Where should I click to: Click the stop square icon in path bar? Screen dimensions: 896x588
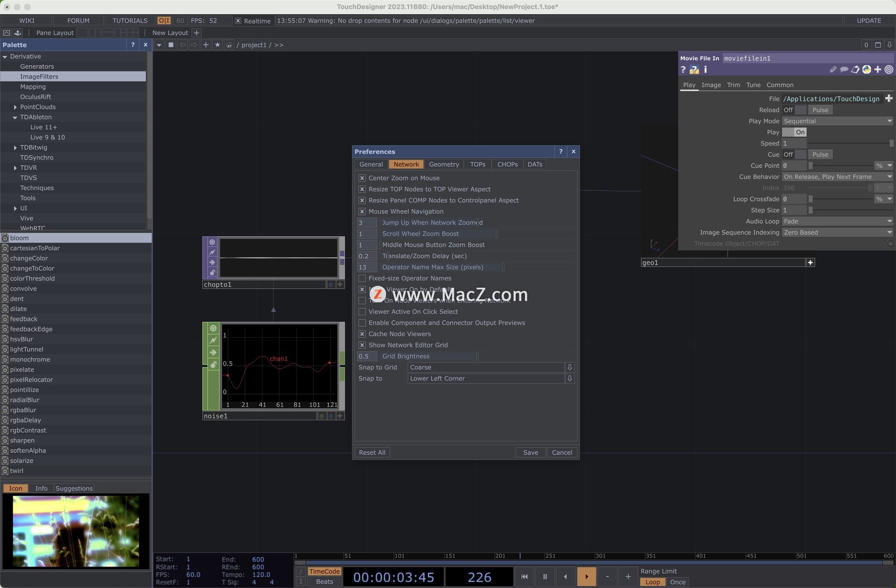coord(171,45)
